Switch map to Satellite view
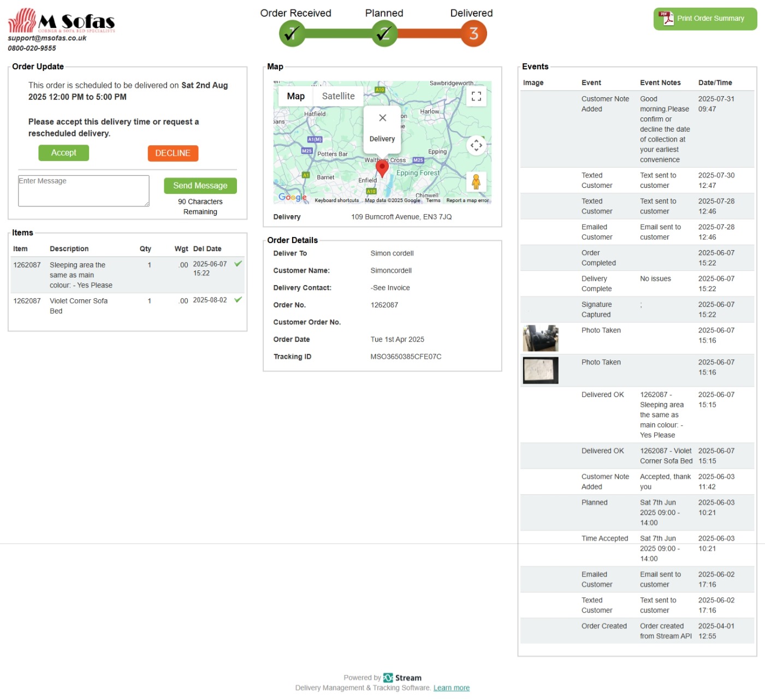The image size is (765, 700). tap(338, 96)
